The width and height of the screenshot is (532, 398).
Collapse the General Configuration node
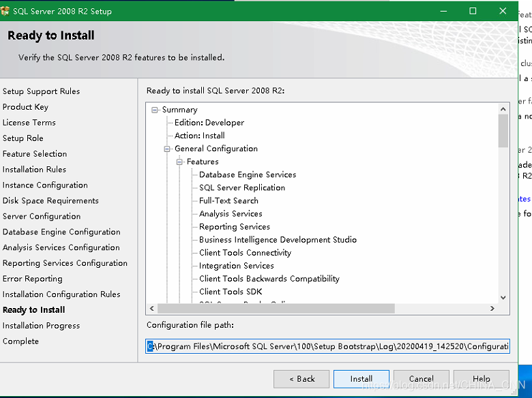pyautogui.click(x=167, y=149)
